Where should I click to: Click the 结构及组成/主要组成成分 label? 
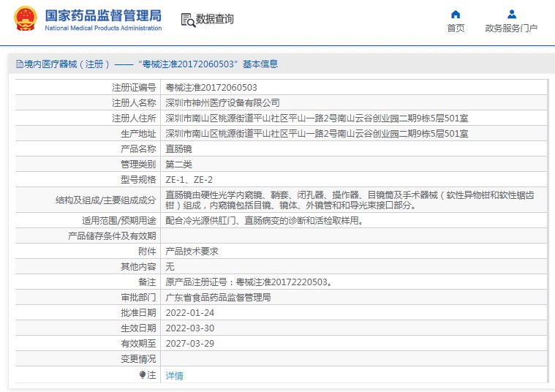coord(105,200)
